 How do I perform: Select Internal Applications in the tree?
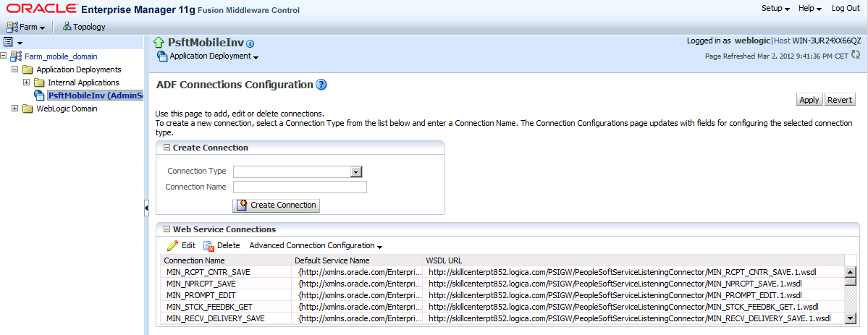pyautogui.click(x=83, y=82)
